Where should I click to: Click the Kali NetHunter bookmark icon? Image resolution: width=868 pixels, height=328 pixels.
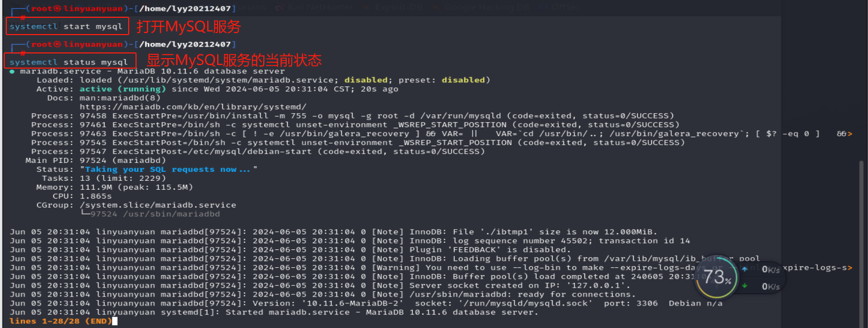pyautogui.click(x=279, y=8)
